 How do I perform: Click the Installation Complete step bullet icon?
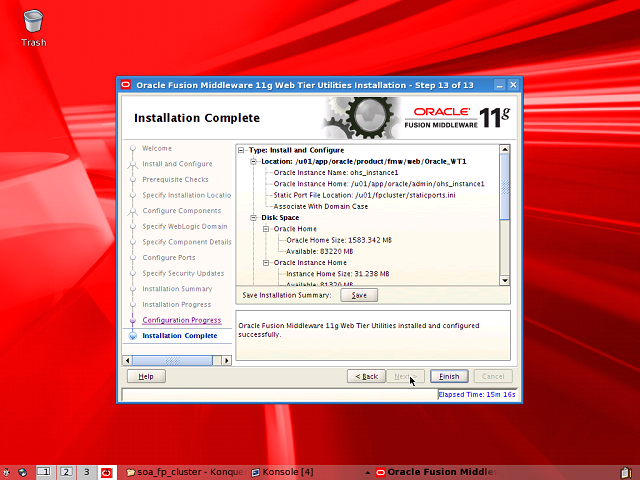pyautogui.click(x=133, y=336)
